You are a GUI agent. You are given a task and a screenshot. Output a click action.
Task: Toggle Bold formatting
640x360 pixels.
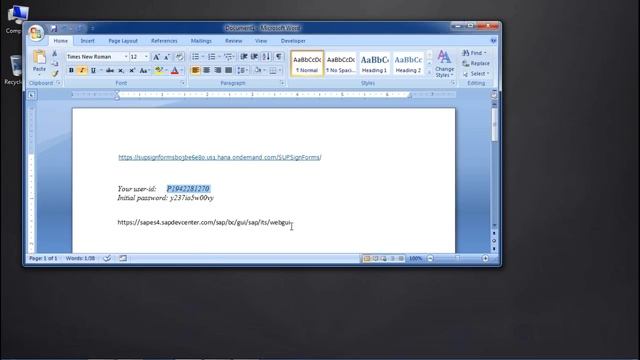tap(71, 71)
